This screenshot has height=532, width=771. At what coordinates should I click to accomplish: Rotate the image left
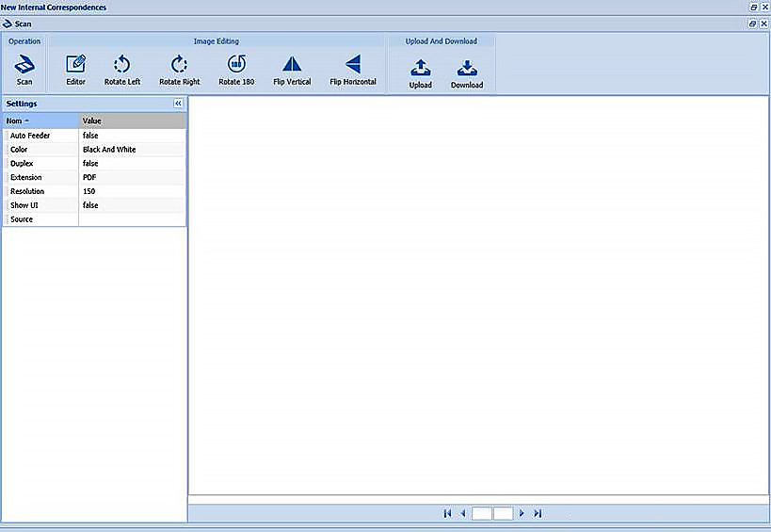[121, 65]
